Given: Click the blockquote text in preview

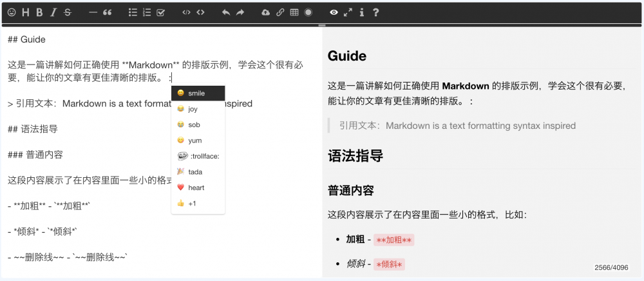Looking at the screenshot, I should click(457, 126).
